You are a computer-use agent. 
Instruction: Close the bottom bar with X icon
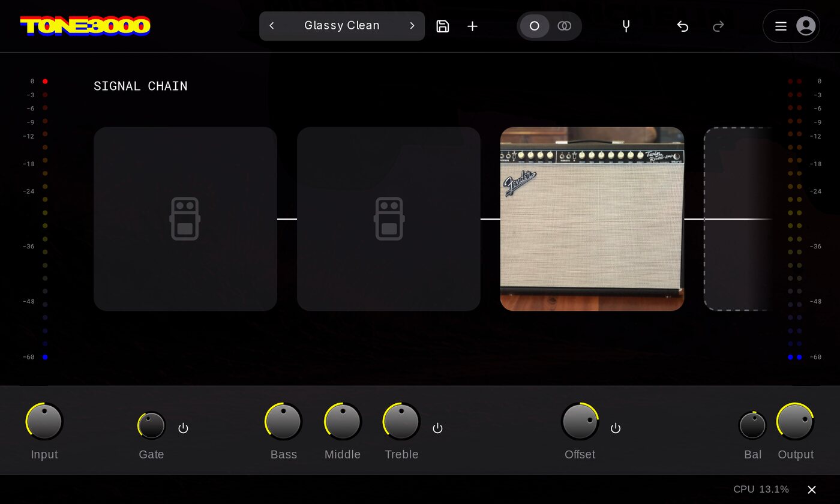tap(812, 490)
